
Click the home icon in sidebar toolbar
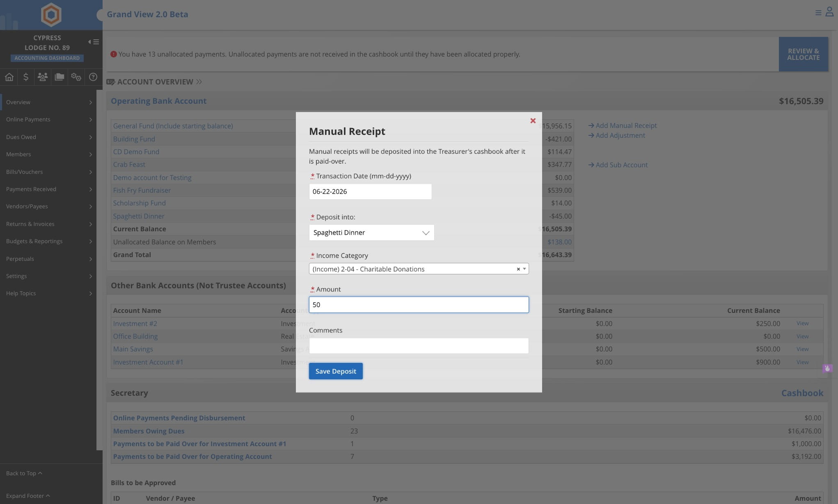[9, 77]
